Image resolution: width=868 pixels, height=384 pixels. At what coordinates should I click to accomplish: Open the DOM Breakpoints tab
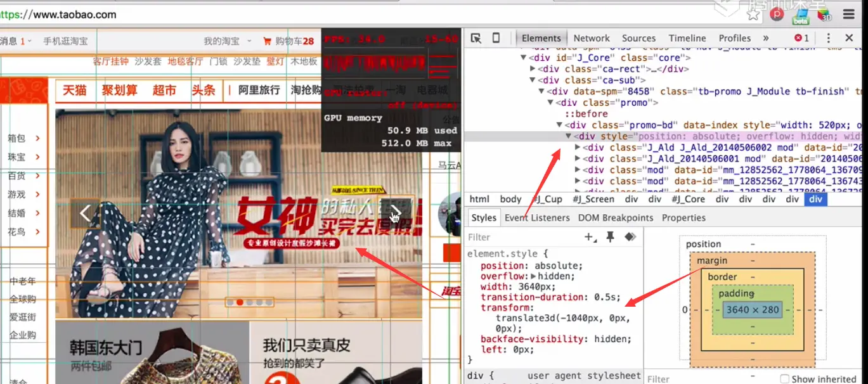[615, 217]
